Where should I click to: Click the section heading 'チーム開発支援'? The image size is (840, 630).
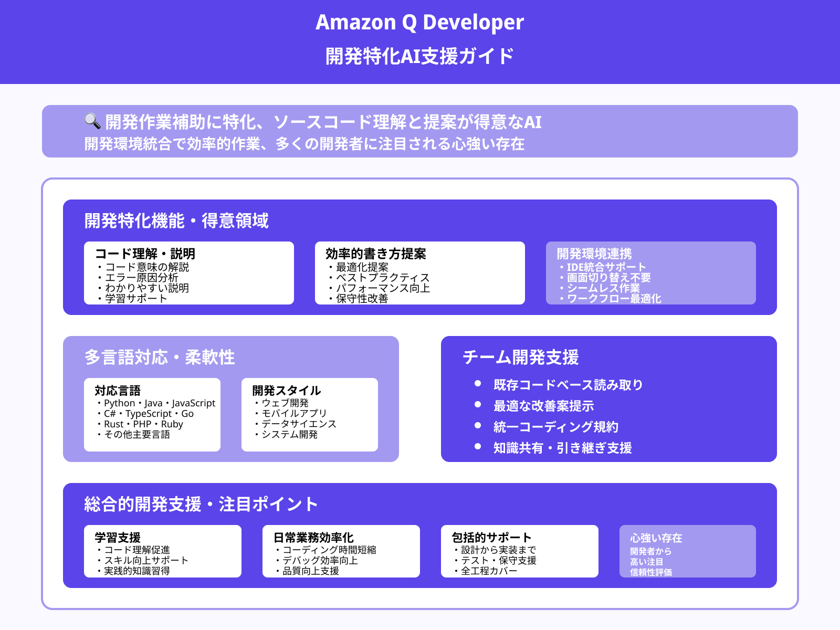[521, 357]
